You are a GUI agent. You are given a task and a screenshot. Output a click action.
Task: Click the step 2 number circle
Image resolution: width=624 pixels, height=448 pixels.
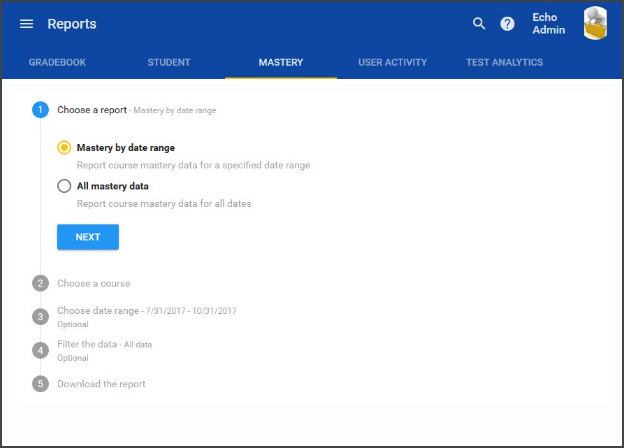point(40,283)
